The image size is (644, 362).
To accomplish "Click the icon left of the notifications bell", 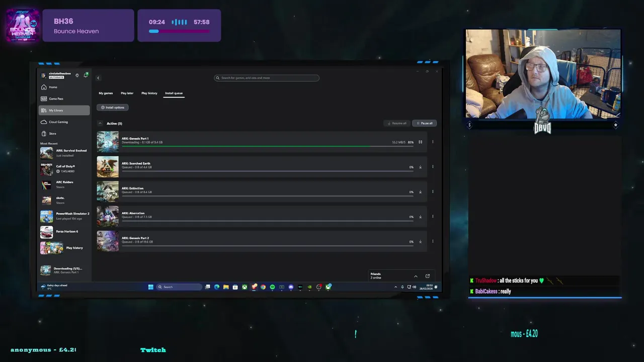I will point(77,75).
